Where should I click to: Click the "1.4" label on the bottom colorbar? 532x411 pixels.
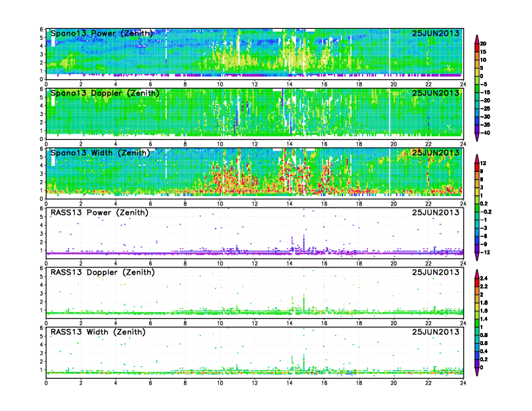click(x=484, y=319)
